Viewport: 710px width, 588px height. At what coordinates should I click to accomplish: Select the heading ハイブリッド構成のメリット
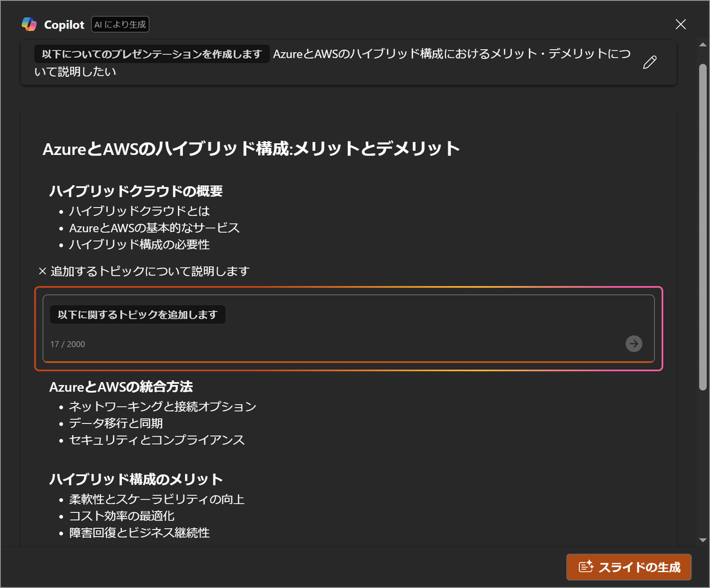[x=135, y=479]
